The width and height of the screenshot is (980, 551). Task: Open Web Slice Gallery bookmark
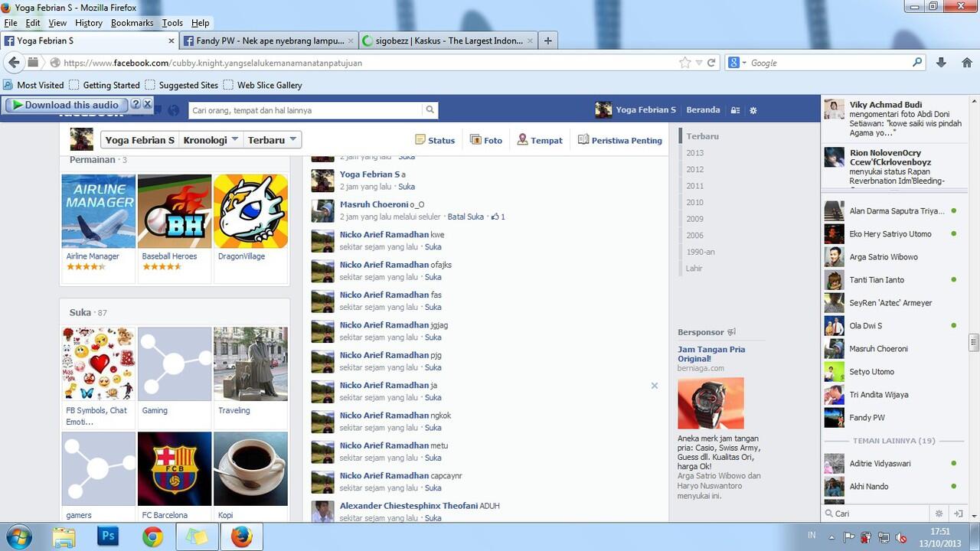click(263, 85)
